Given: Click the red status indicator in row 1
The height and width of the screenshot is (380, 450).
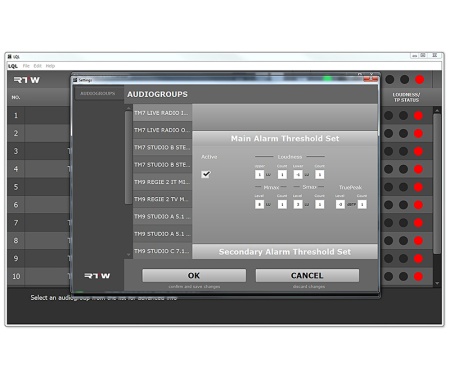Looking at the screenshot, I should click(418, 116).
